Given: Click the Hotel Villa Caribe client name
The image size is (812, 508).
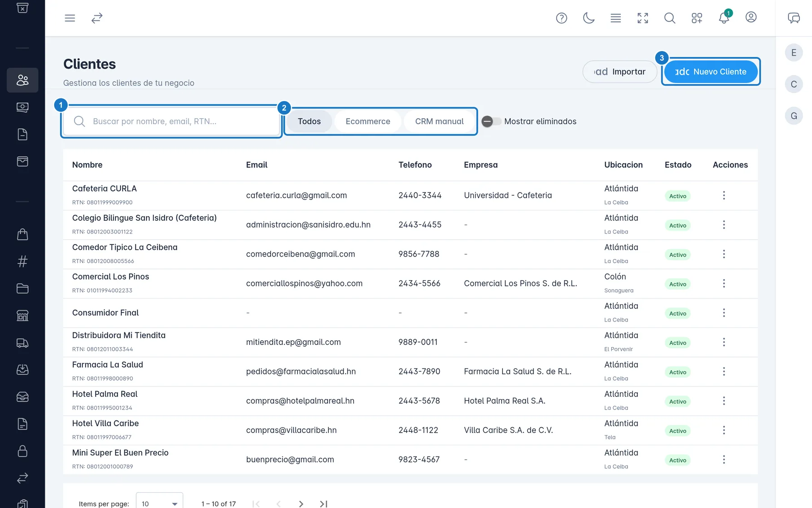Looking at the screenshot, I should (106, 424).
